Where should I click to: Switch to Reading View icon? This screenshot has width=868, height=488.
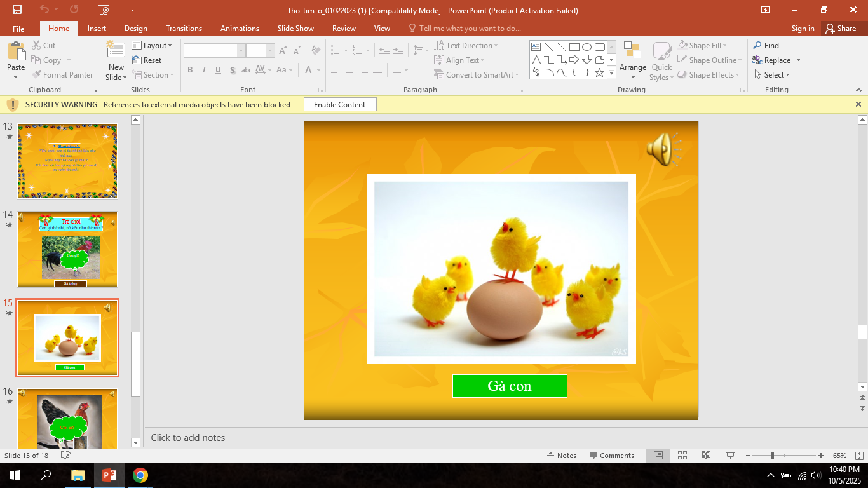pos(706,456)
